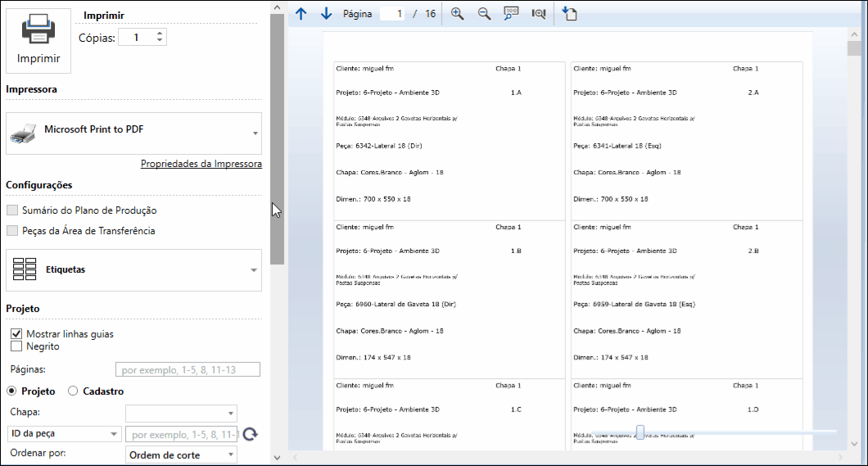
Task: Click label code '1.B' in preview
Action: click(516, 251)
